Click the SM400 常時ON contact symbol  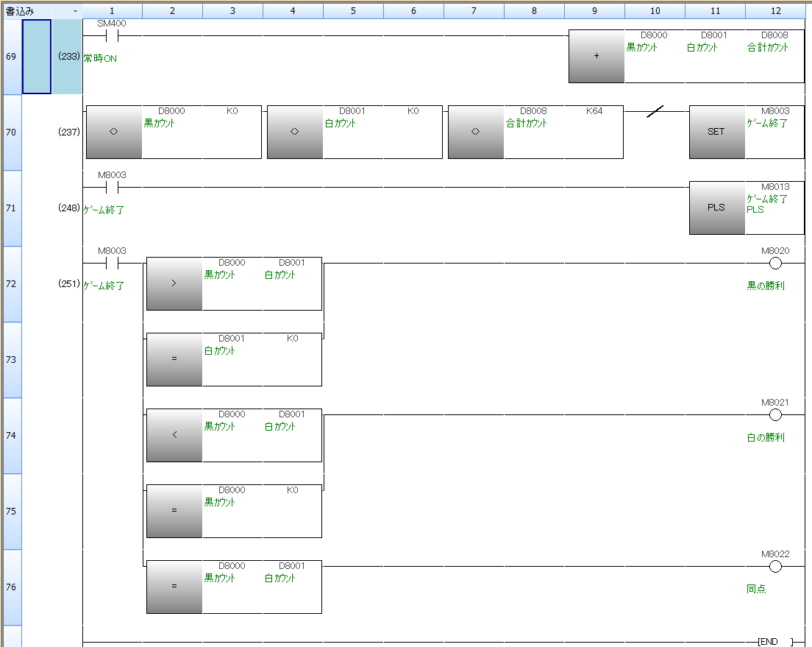[x=112, y=35]
